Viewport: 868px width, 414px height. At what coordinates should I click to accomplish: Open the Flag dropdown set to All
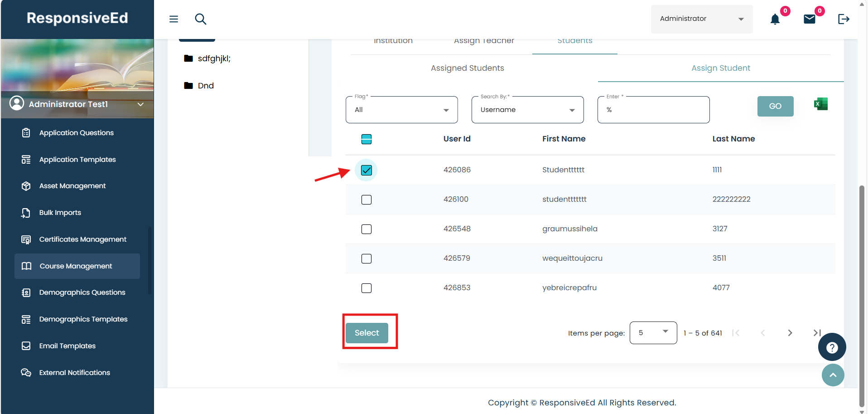pyautogui.click(x=401, y=110)
